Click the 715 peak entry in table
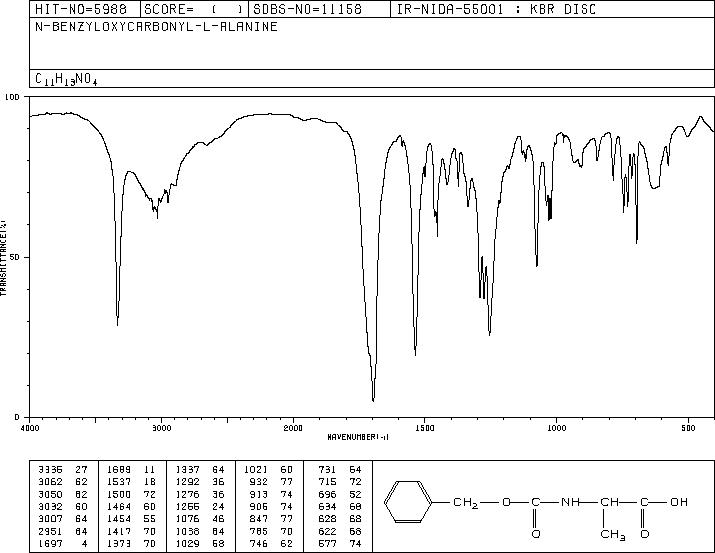Image resolution: width=715 pixels, height=553 pixels. tap(340, 482)
